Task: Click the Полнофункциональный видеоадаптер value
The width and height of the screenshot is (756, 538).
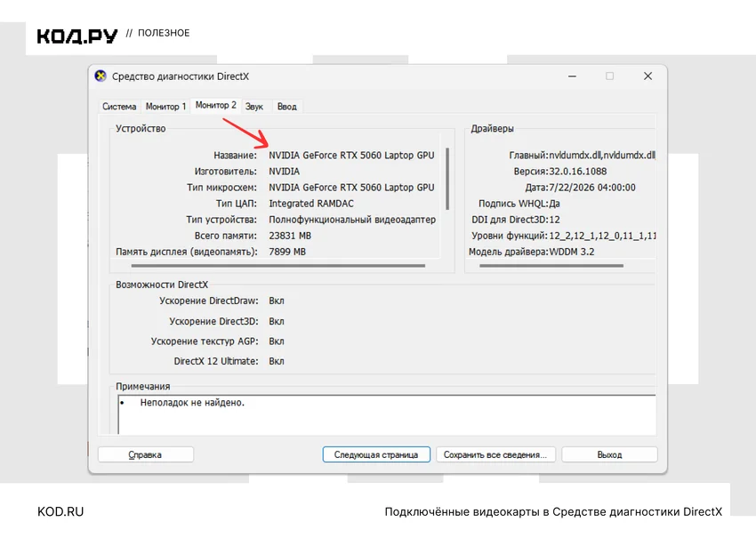Action: click(352, 220)
